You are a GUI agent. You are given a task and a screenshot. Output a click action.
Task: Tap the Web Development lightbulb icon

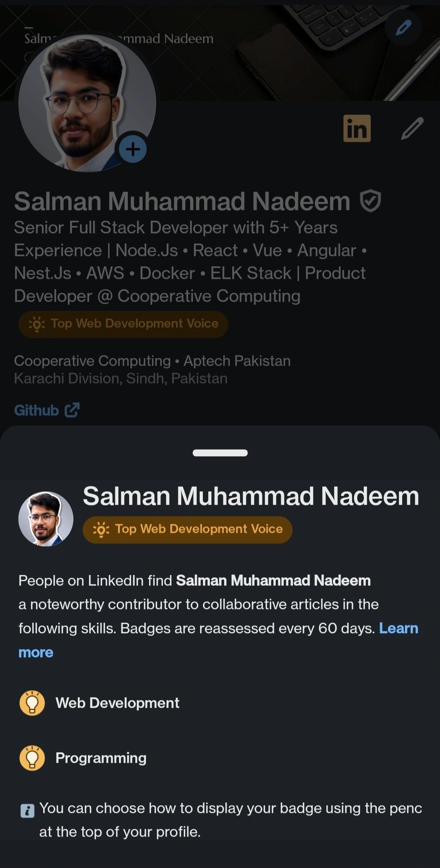[x=32, y=703]
